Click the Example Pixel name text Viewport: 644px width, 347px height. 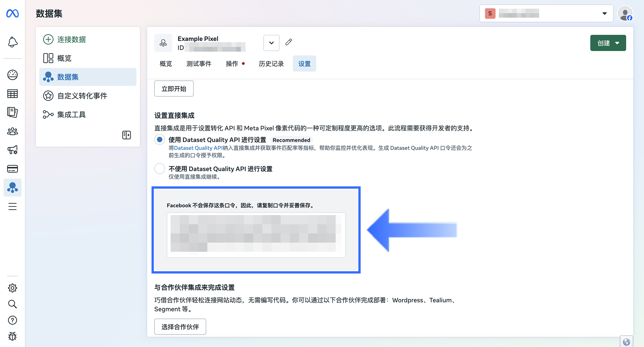click(x=198, y=39)
